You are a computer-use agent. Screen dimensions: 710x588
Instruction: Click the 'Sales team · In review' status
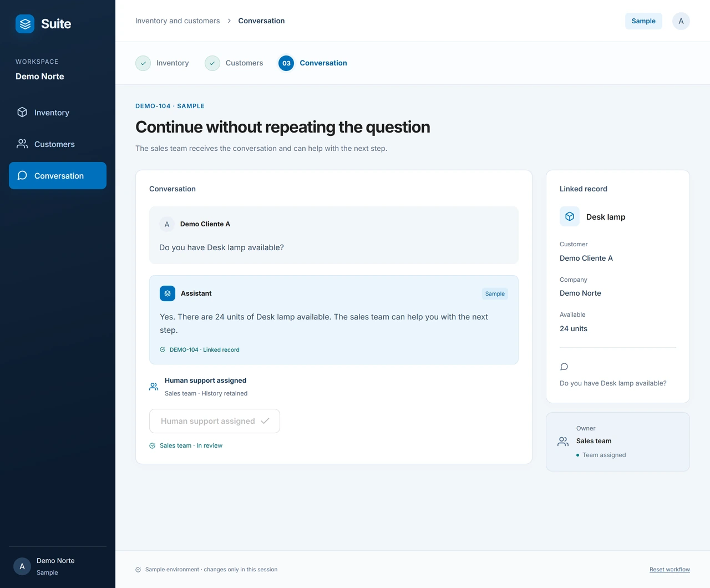pos(191,446)
